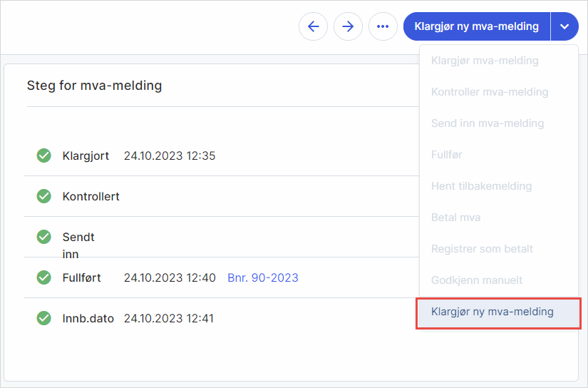Click the forward arrow navigation icon
Image resolution: width=588 pixels, height=388 pixels.
pos(348,26)
